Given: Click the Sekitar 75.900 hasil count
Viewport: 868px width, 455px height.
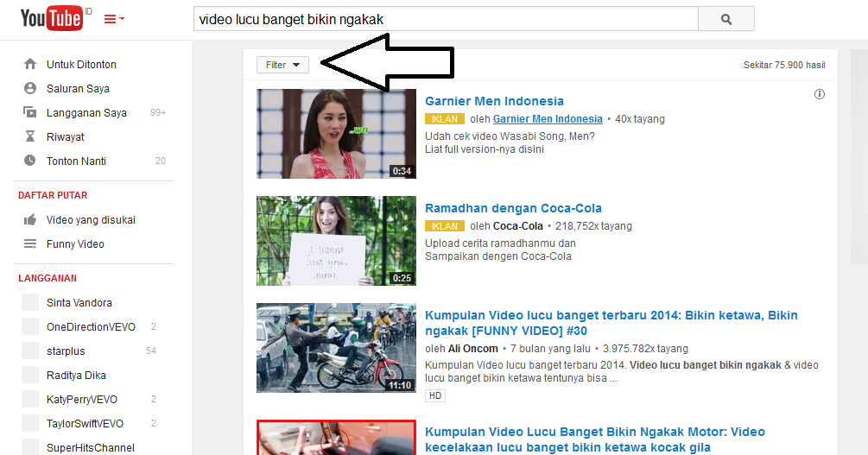Looking at the screenshot, I should tap(784, 65).
